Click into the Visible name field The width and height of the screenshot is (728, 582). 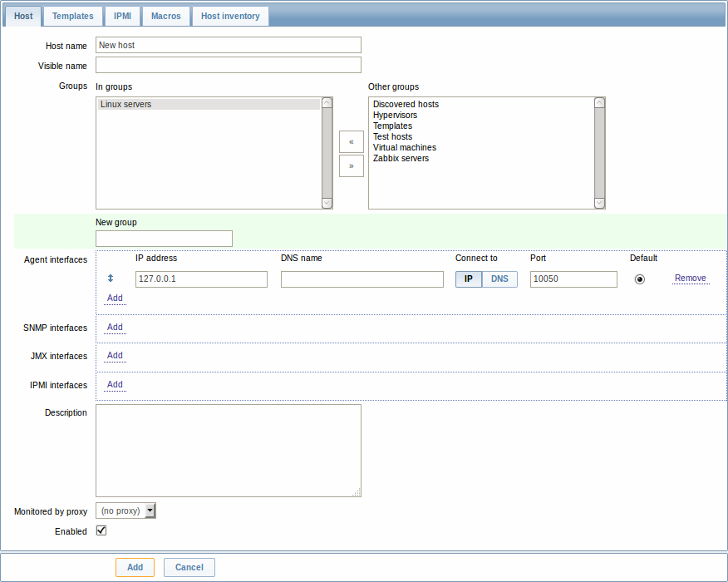point(229,65)
